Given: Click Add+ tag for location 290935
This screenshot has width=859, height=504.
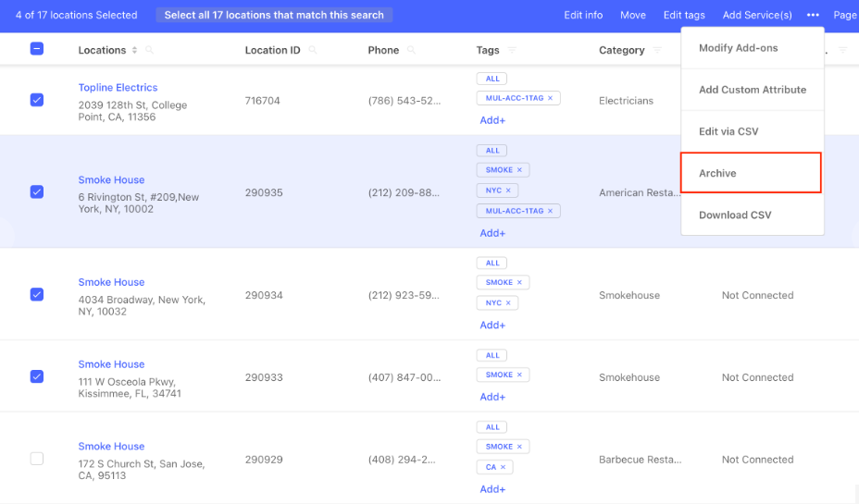Looking at the screenshot, I should pyautogui.click(x=492, y=233).
